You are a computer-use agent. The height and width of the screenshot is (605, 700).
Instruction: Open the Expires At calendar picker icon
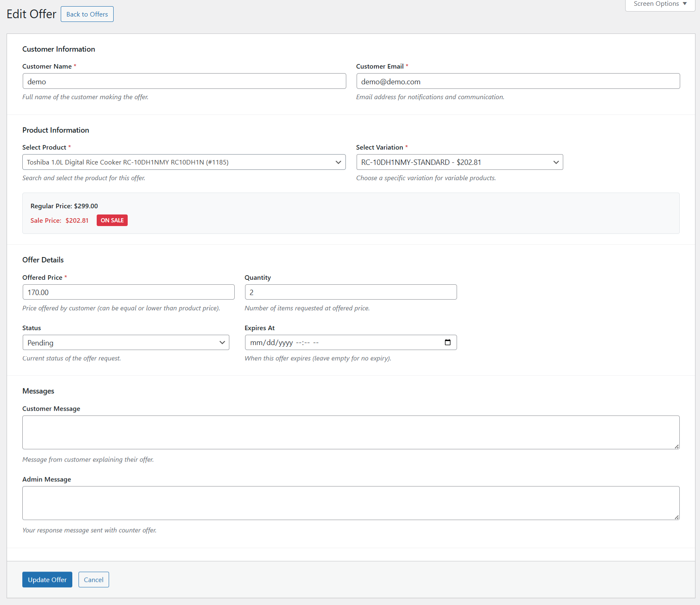(448, 342)
